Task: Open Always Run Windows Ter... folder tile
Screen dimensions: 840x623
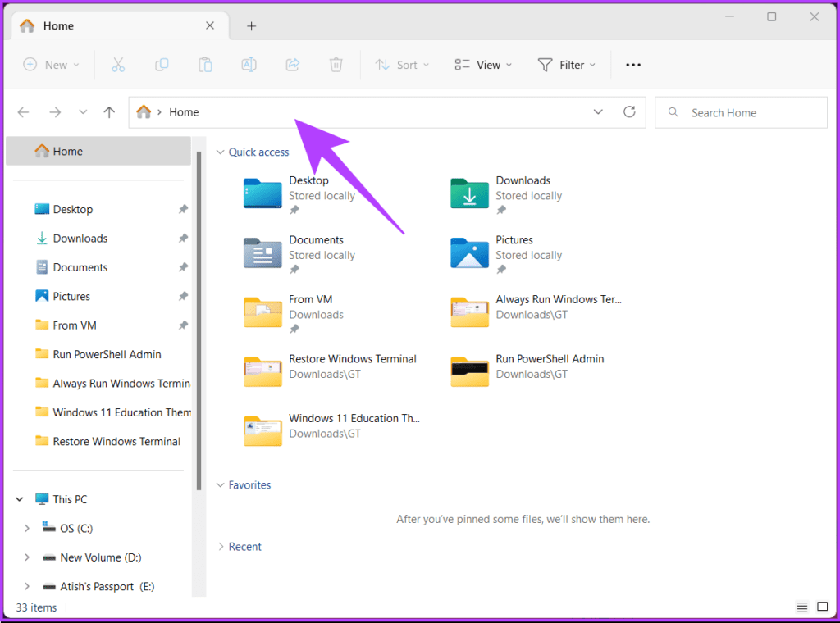Action: pos(536,311)
